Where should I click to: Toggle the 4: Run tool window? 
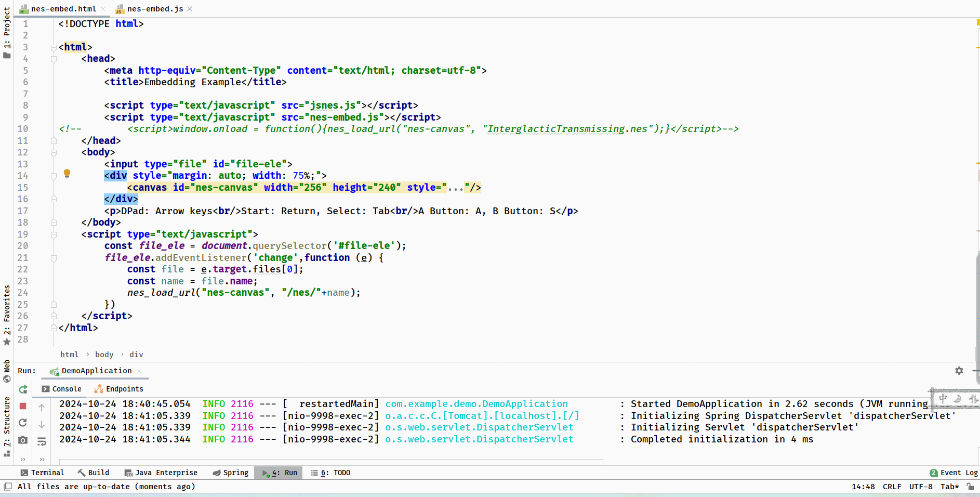(279, 473)
